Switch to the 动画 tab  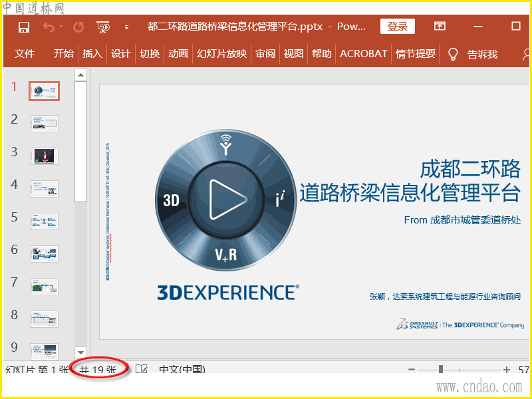click(178, 54)
